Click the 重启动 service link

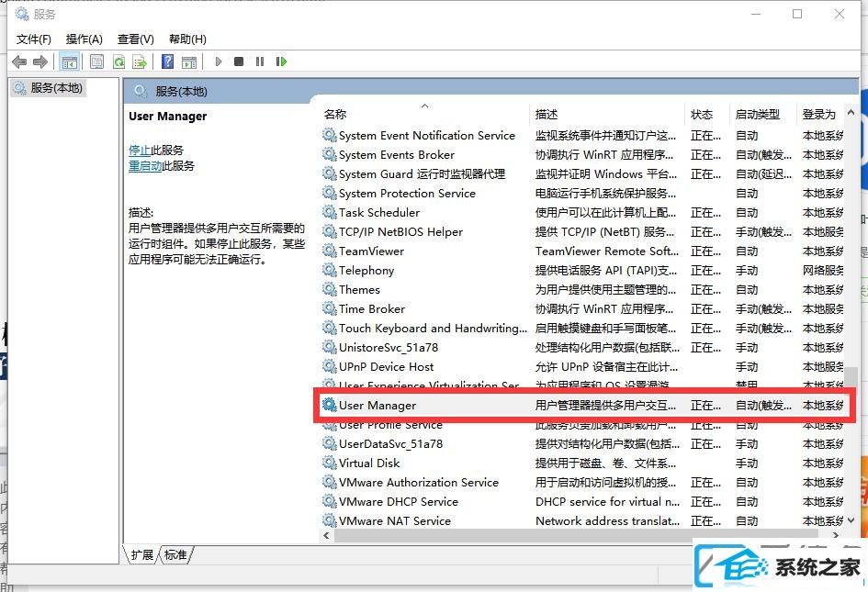click(145, 165)
